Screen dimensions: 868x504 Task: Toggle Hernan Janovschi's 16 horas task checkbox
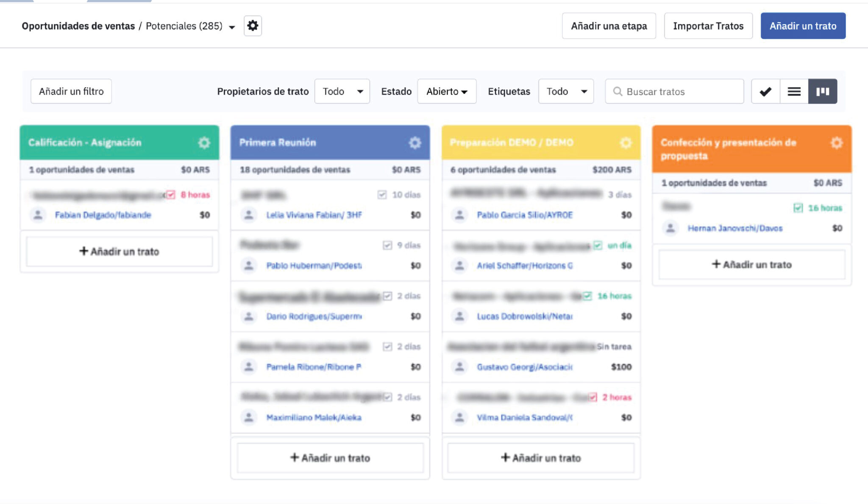pyautogui.click(x=798, y=208)
